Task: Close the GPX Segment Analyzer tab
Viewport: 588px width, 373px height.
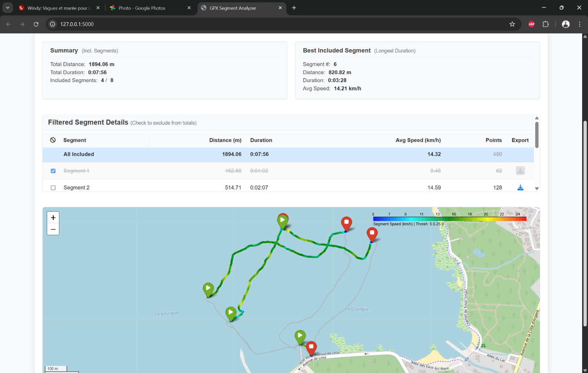Action: (280, 8)
